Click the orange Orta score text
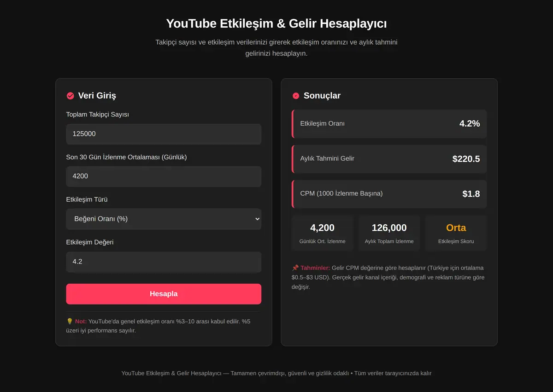Screen dimensions: 553x392 coord(456,228)
